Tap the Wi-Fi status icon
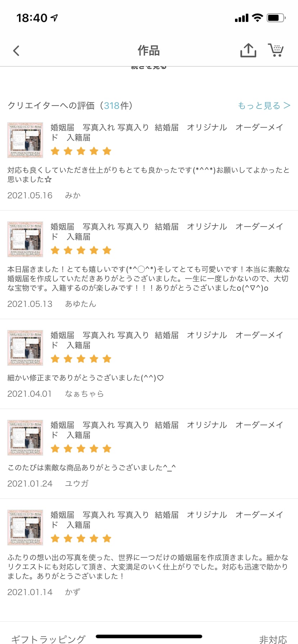Screen dimensions: 298x644 257,18
